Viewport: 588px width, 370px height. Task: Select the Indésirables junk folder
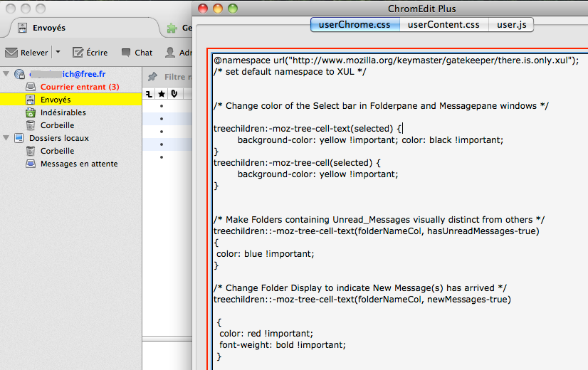pyautogui.click(x=63, y=112)
